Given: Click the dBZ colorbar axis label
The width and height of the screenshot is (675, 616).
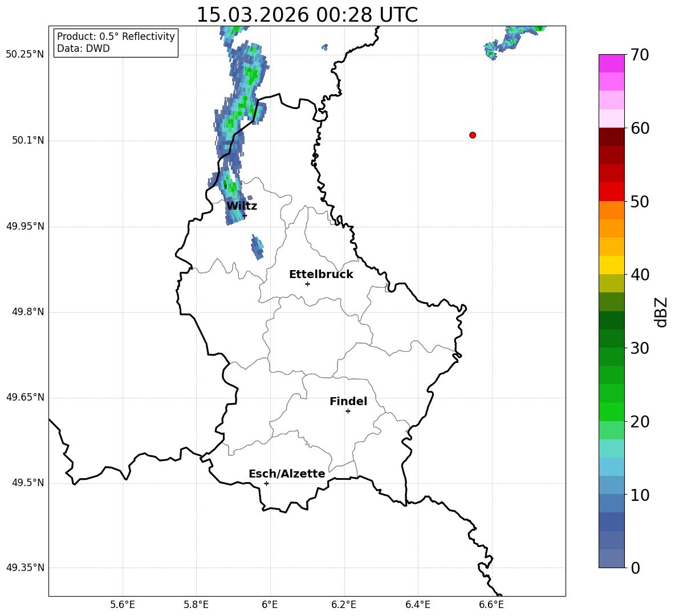Looking at the screenshot, I should pos(662,312).
